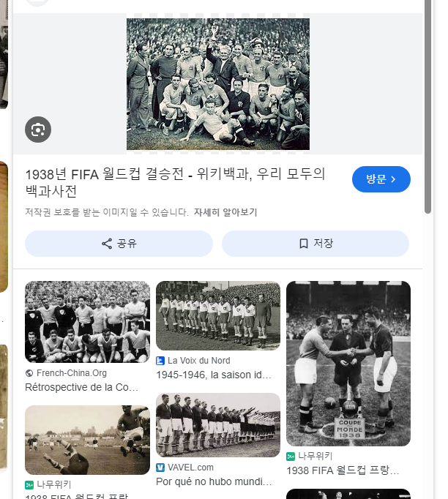Open the 방문 visit button
Screen dimensions: 448x499
pyautogui.click(x=381, y=179)
